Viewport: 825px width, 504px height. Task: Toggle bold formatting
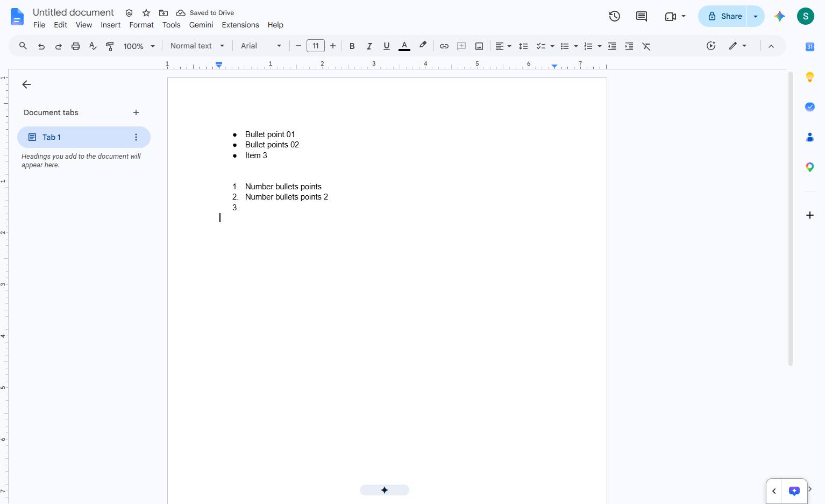click(352, 46)
